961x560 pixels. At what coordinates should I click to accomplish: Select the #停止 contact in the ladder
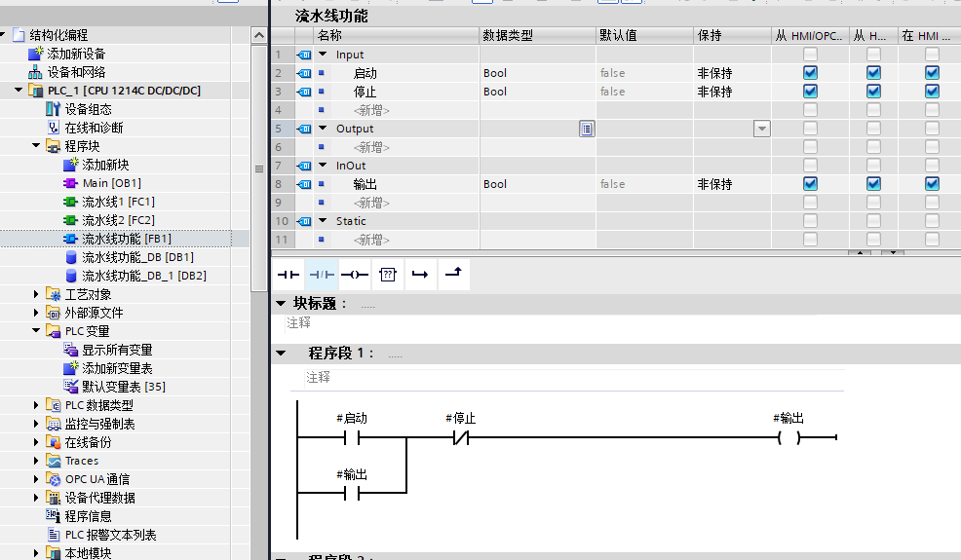click(459, 438)
